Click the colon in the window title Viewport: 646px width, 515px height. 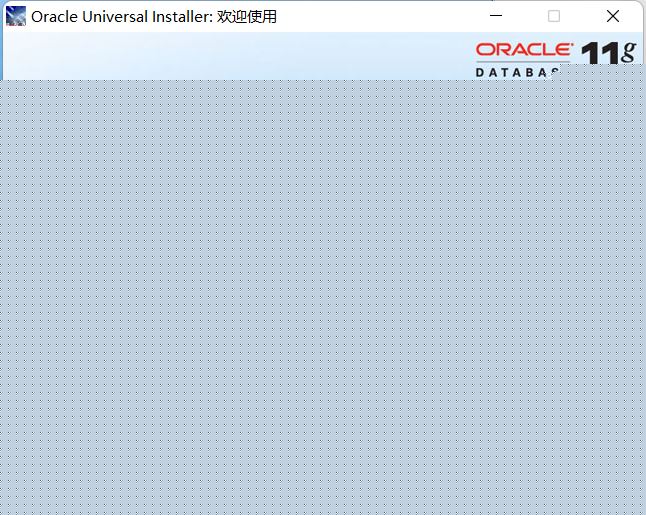click(213, 17)
